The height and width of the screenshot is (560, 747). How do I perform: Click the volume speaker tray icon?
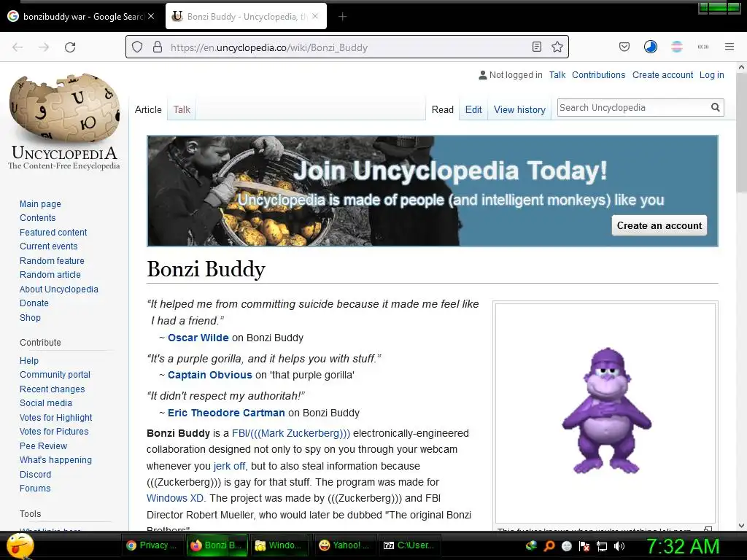click(x=619, y=545)
